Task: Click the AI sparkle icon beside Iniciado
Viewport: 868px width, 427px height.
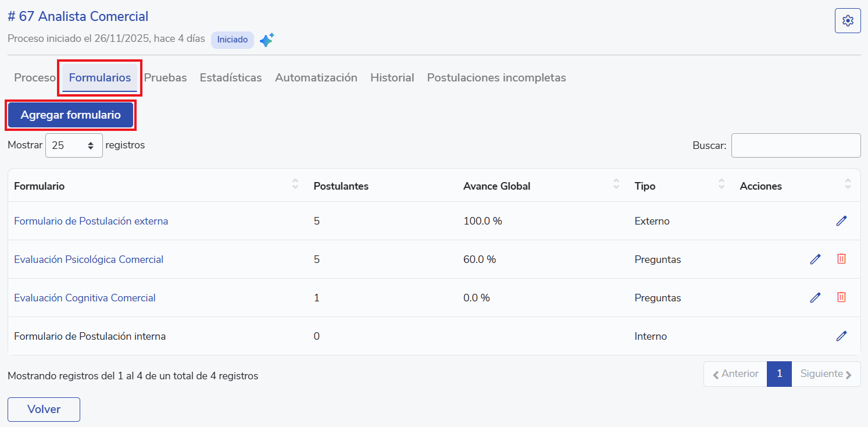Action: tap(267, 40)
